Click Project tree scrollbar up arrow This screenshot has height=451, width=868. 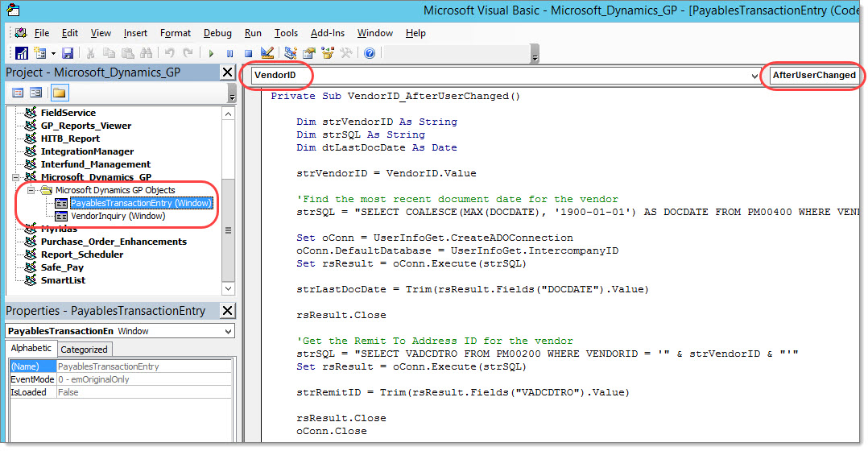228,114
